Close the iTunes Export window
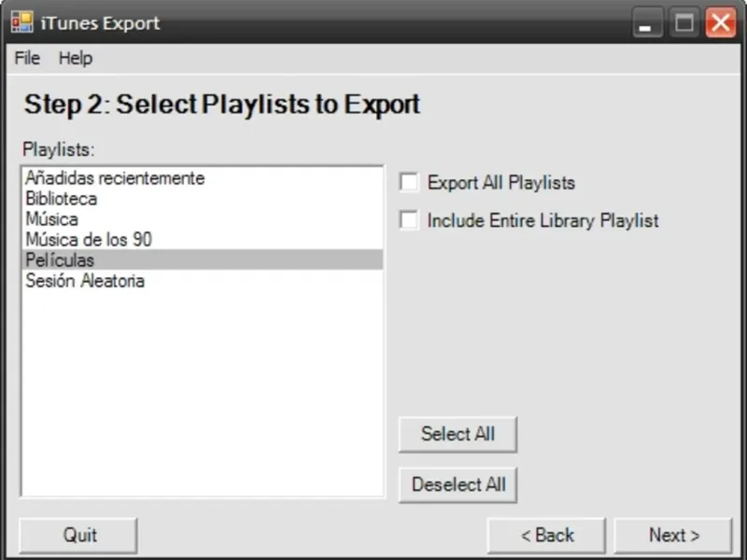This screenshot has width=747, height=560. (721, 22)
